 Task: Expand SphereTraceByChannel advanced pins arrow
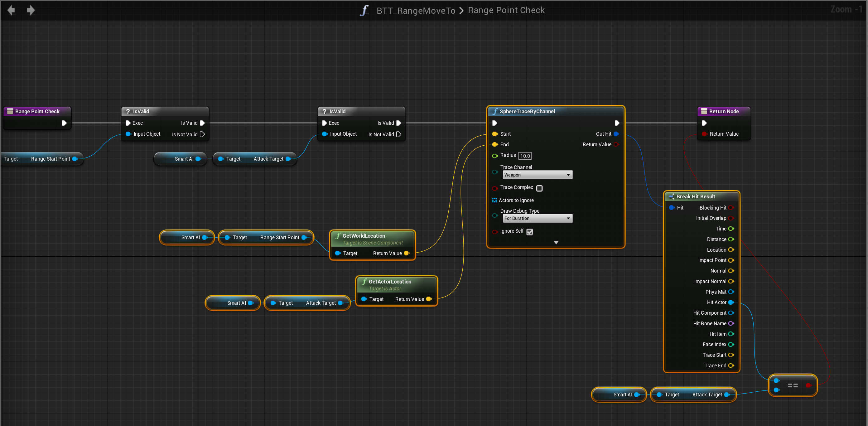556,243
